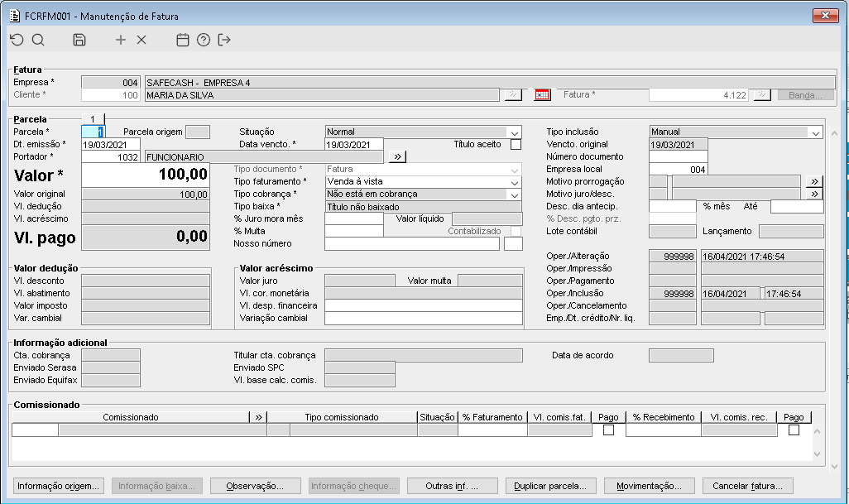Click the plus add-record toolbar icon
849x504 pixels.
121,40
